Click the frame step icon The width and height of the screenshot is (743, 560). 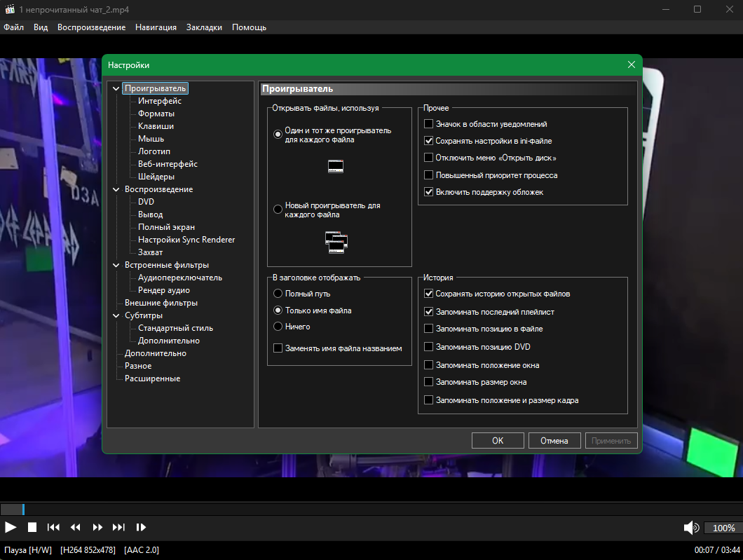[141, 527]
